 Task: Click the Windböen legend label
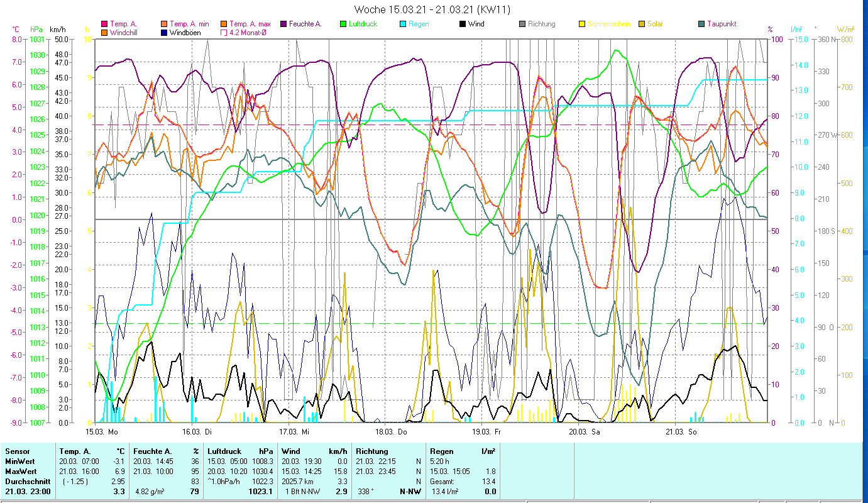(x=187, y=32)
